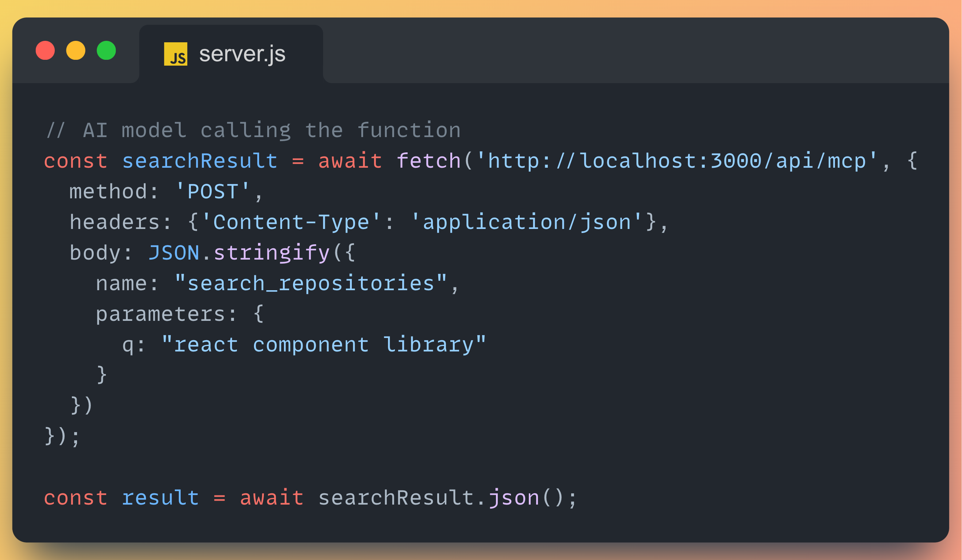
Task: Click the fetch function call
Action: [428, 161]
